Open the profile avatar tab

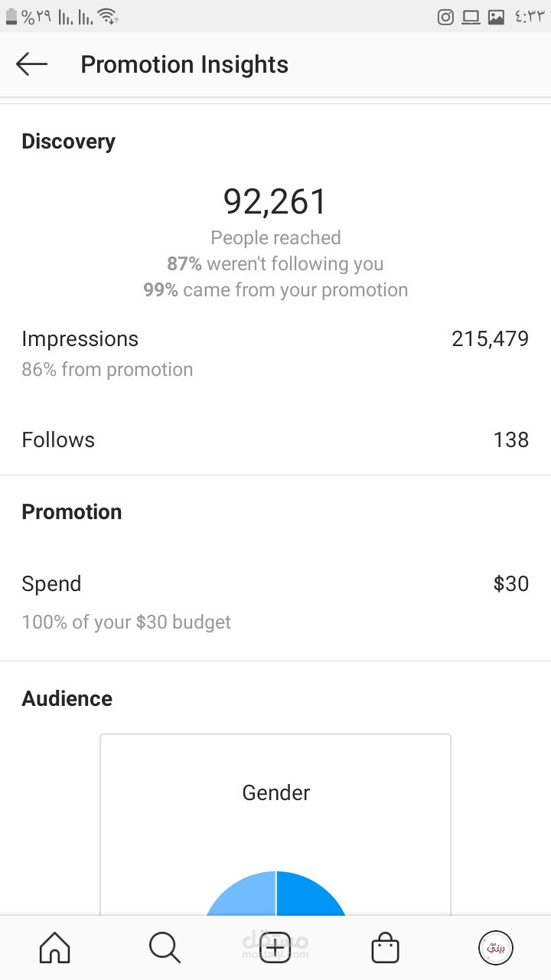click(495, 949)
